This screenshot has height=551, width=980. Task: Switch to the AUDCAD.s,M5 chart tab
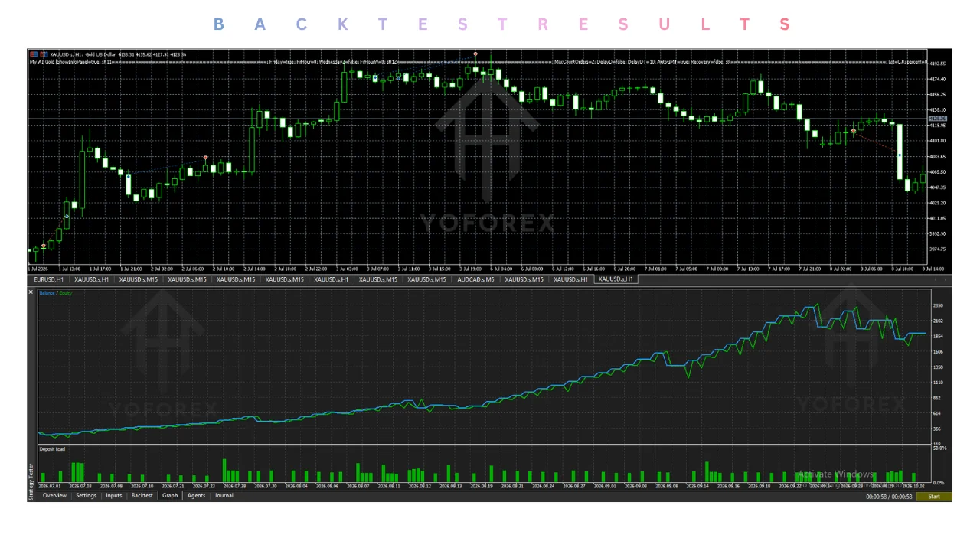coord(475,279)
